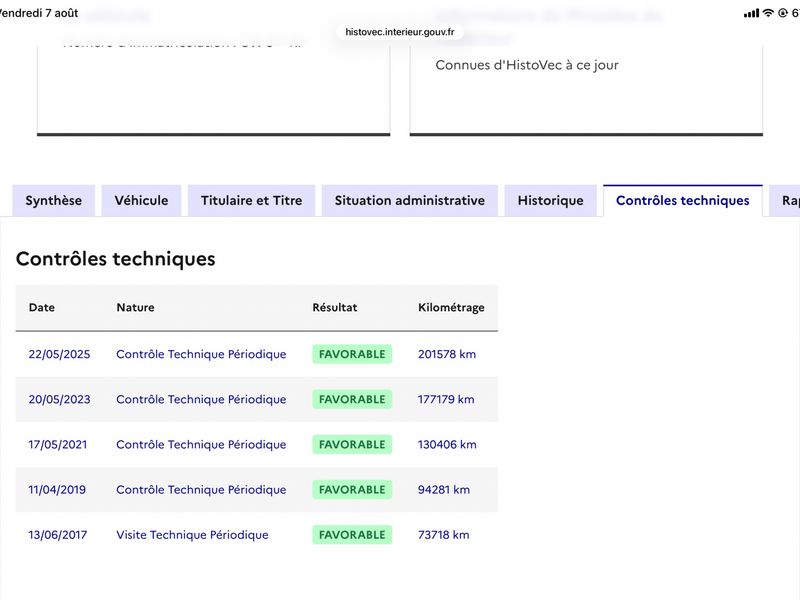Viewport: 800px width, 600px height.
Task: Click the text Connues d'HistoVec à ce jour
Action: (527, 65)
